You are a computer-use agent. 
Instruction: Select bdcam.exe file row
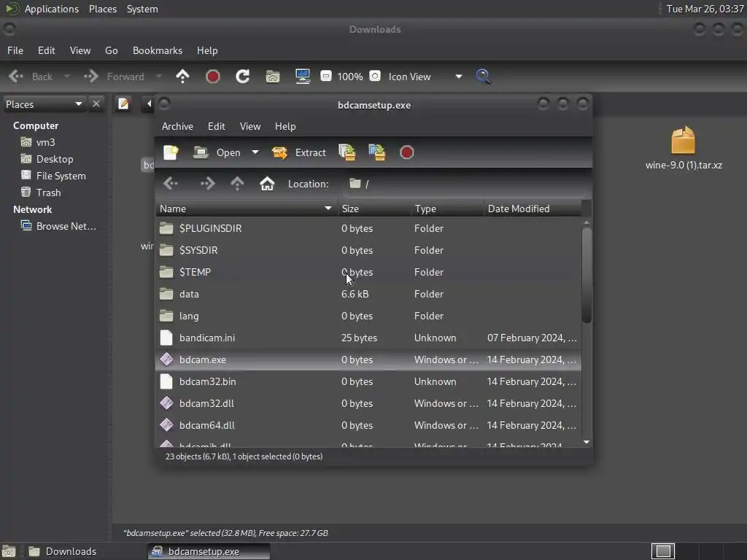click(368, 360)
